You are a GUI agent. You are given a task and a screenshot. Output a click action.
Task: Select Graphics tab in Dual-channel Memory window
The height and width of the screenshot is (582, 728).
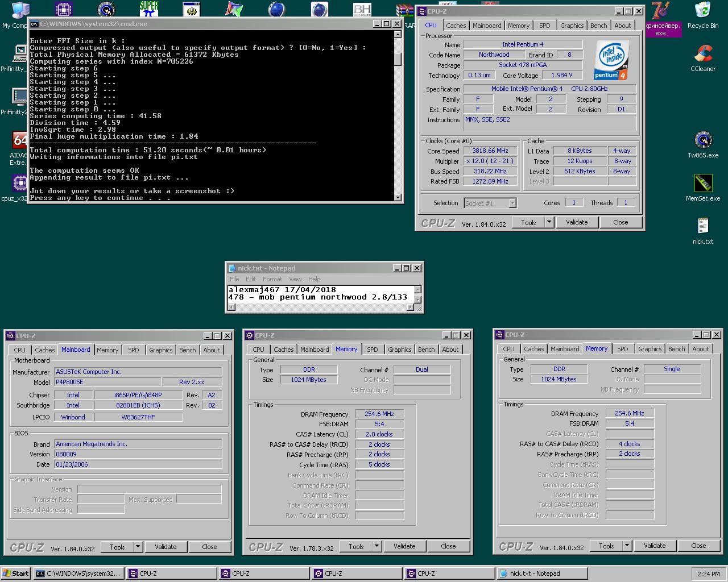pyautogui.click(x=399, y=350)
